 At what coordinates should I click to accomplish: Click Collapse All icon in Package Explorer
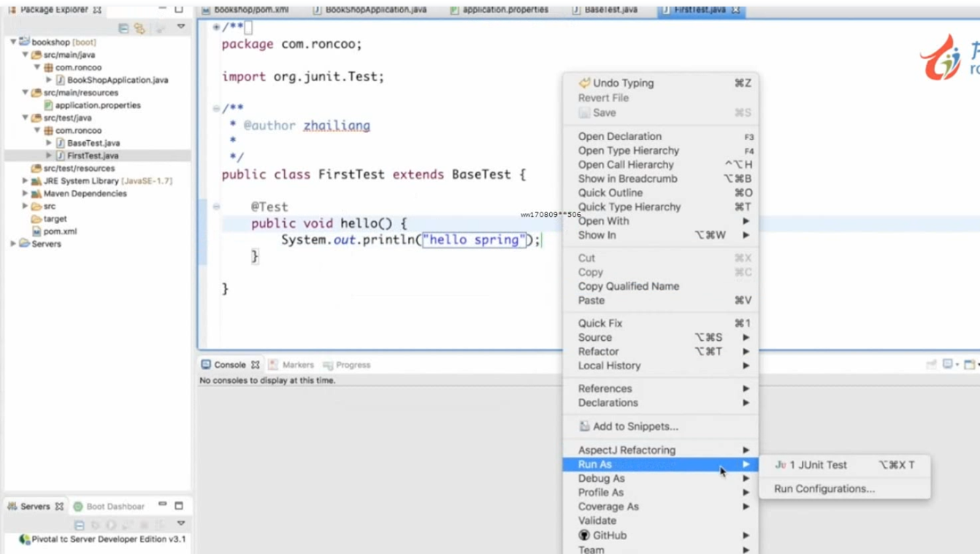pyautogui.click(x=123, y=28)
